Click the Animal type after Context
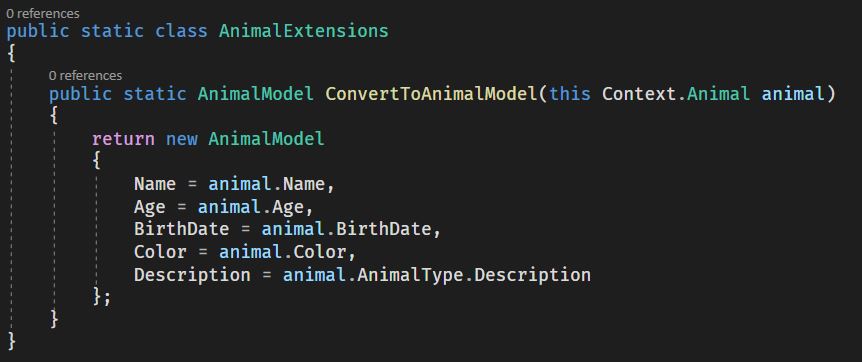This screenshot has height=362, width=862. click(719, 94)
